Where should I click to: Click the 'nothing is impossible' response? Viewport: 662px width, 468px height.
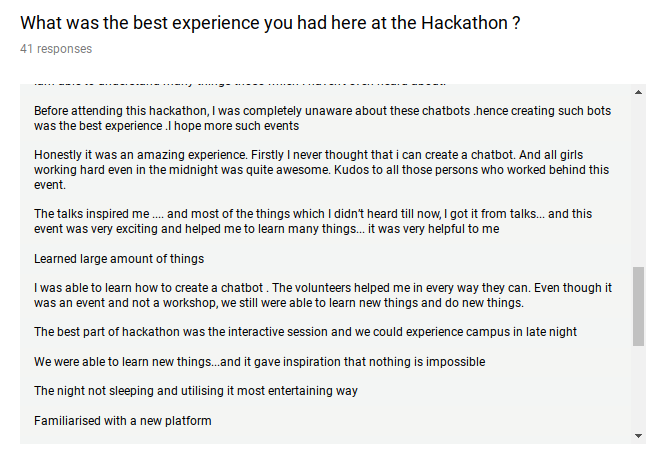pos(260,362)
